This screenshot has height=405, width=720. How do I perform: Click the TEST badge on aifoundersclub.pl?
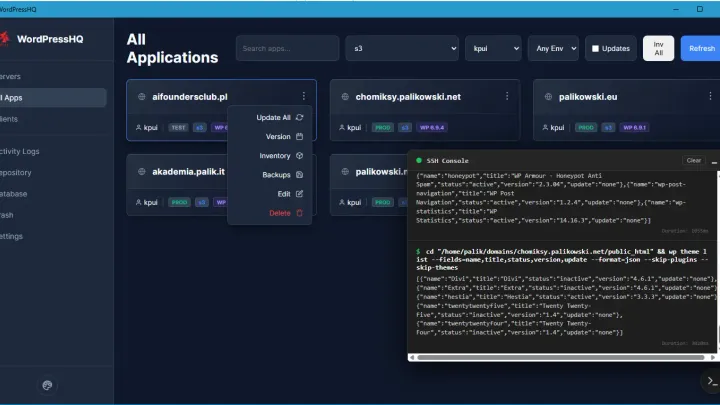point(178,128)
